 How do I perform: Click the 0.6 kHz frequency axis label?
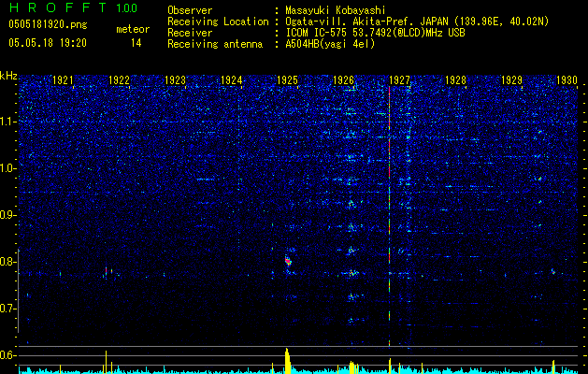point(7,355)
